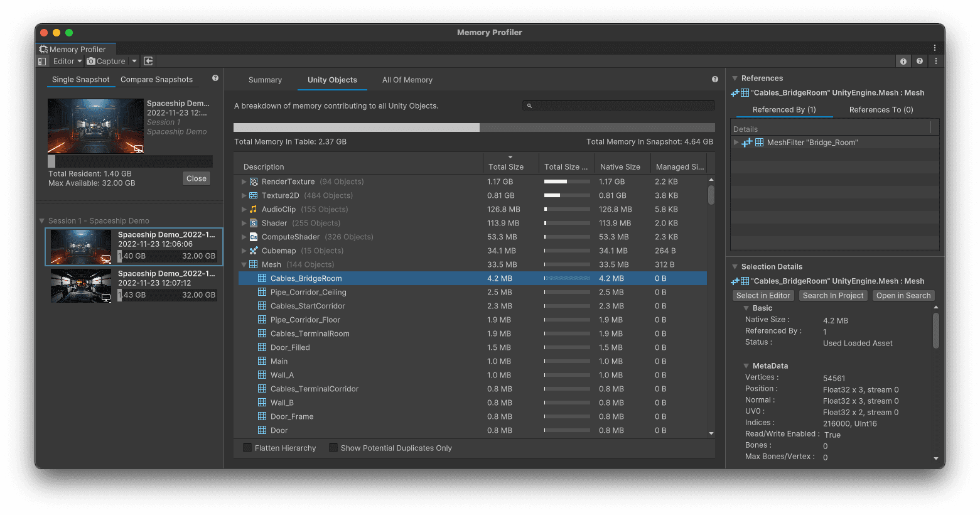Open the Referenced By (1) tab
Viewport: 980px width, 515px height.
point(784,109)
